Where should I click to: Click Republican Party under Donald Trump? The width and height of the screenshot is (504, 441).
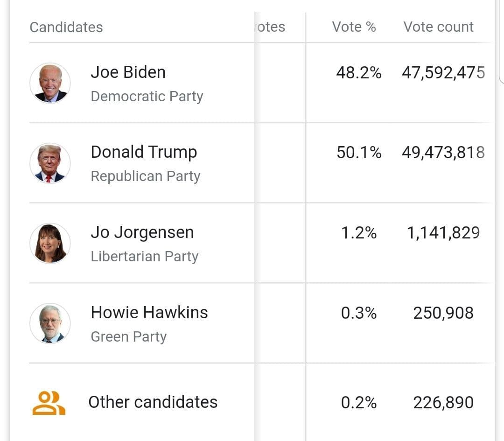(145, 176)
